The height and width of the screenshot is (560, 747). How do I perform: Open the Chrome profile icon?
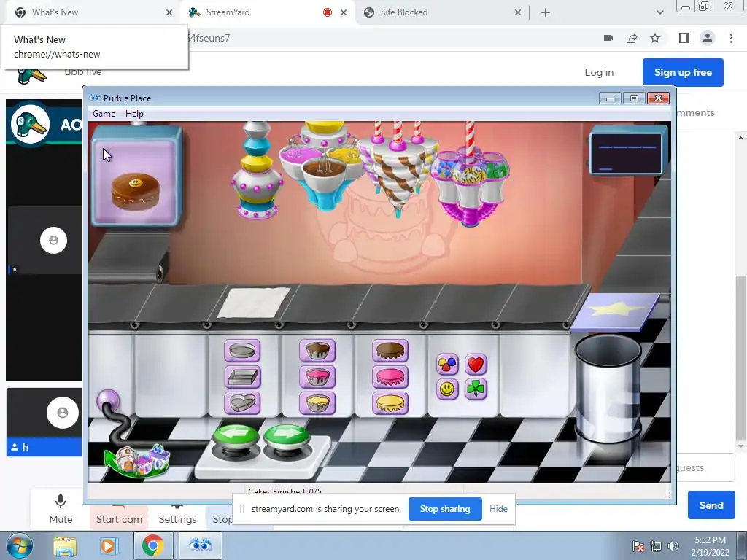(x=708, y=38)
